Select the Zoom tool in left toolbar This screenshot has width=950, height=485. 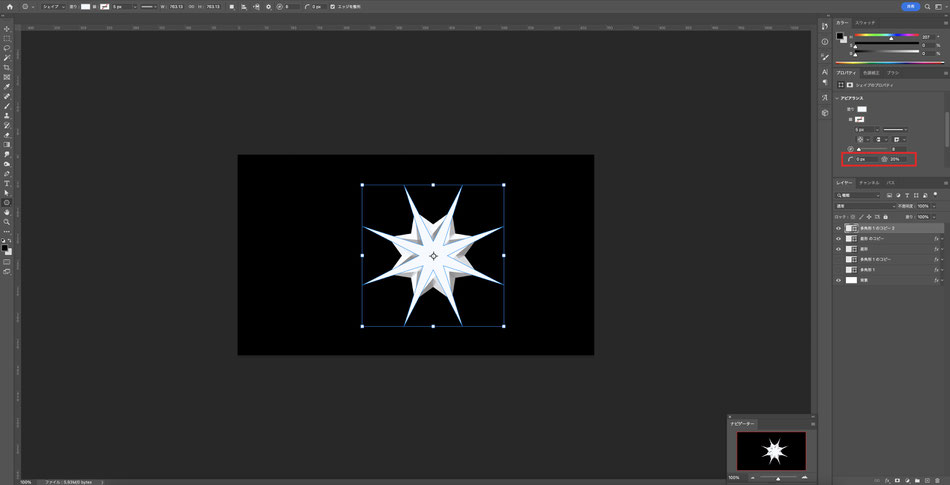pyautogui.click(x=7, y=222)
